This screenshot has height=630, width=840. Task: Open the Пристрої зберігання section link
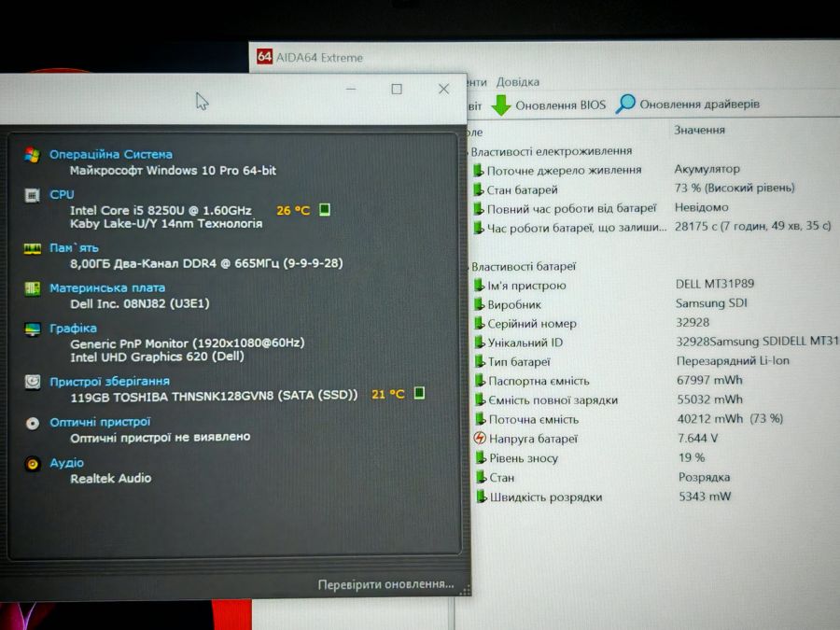110,382
